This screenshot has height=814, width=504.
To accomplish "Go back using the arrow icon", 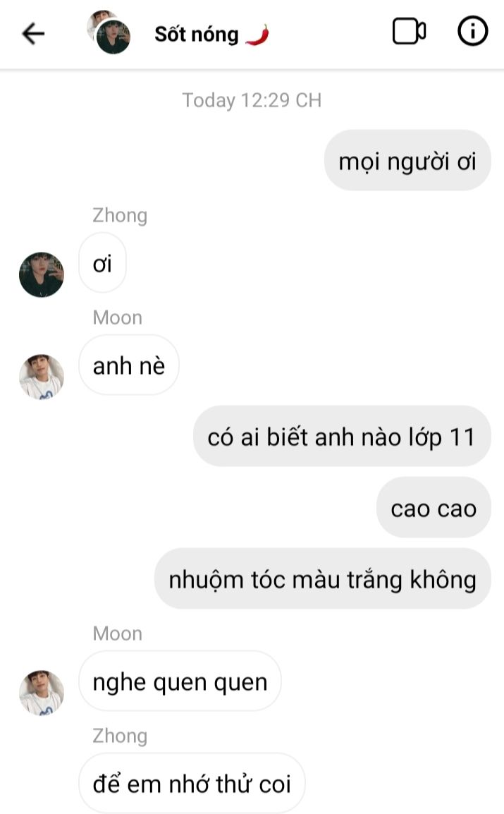I will click(34, 35).
